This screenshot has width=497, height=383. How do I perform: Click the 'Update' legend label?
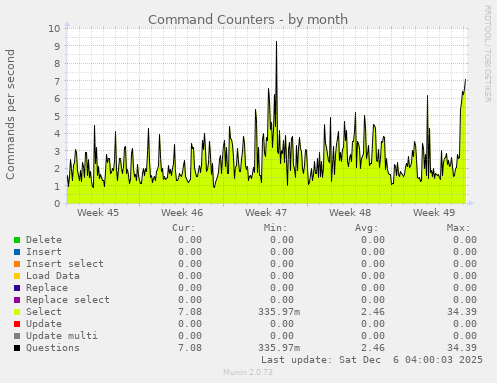pos(44,324)
